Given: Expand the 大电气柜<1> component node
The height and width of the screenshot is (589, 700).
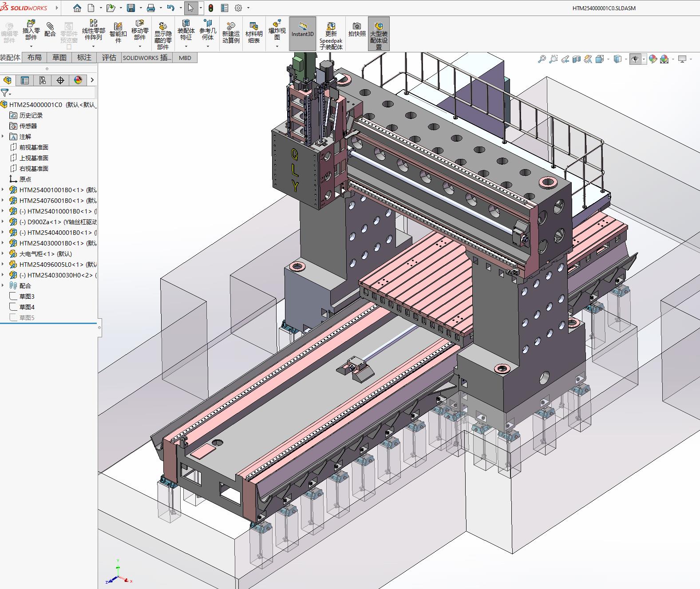Looking at the screenshot, I should click(3, 253).
